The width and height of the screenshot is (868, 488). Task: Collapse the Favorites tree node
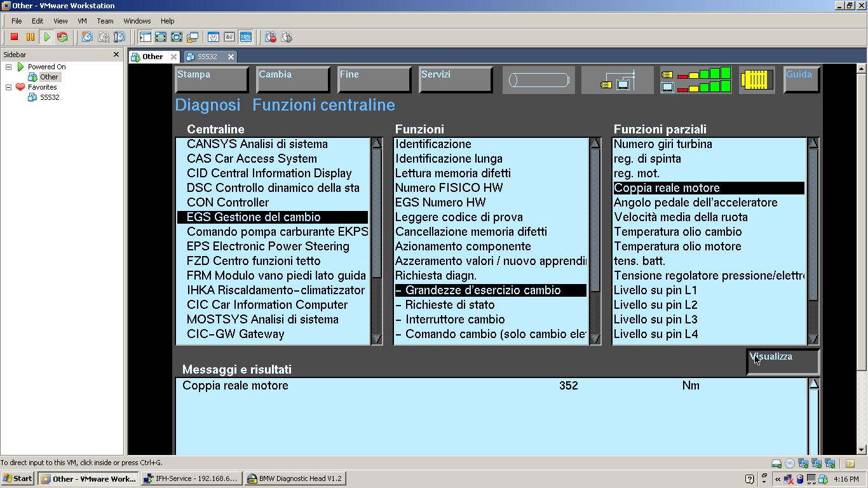[9, 87]
